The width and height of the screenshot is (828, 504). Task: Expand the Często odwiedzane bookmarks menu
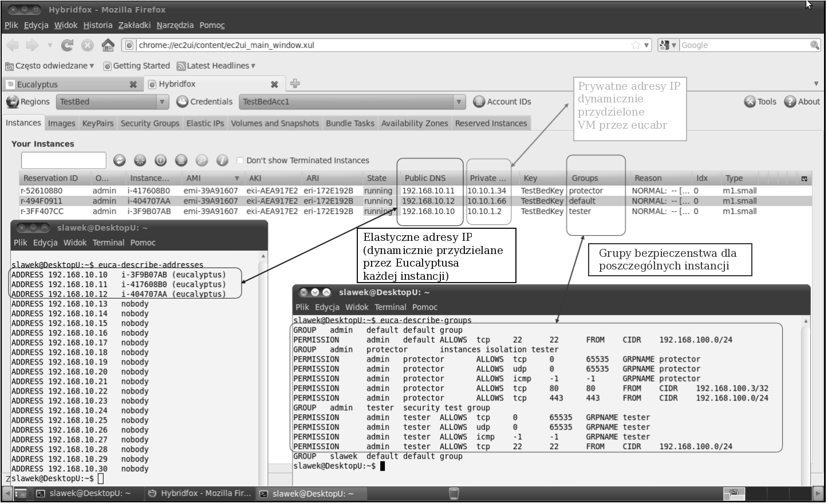point(49,66)
